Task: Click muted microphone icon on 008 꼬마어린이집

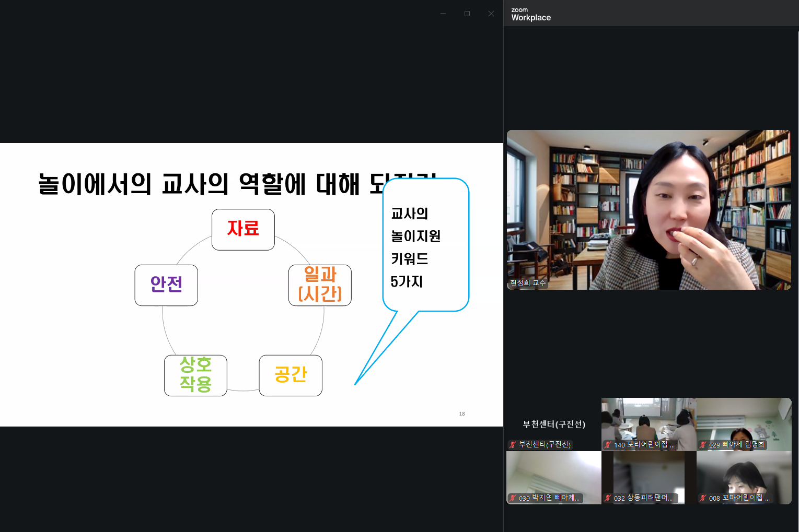Action: [x=703, y=498]
